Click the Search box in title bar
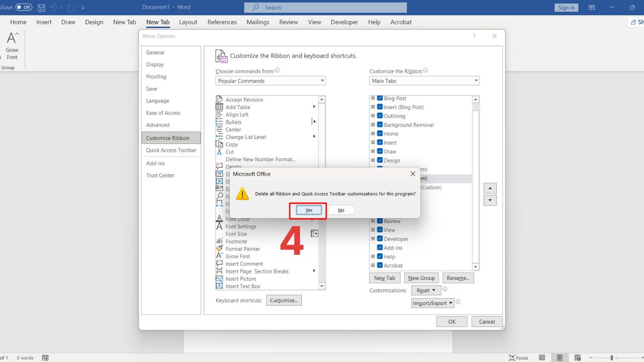Screen dimensions: 644x362 (x=325, y=8)
